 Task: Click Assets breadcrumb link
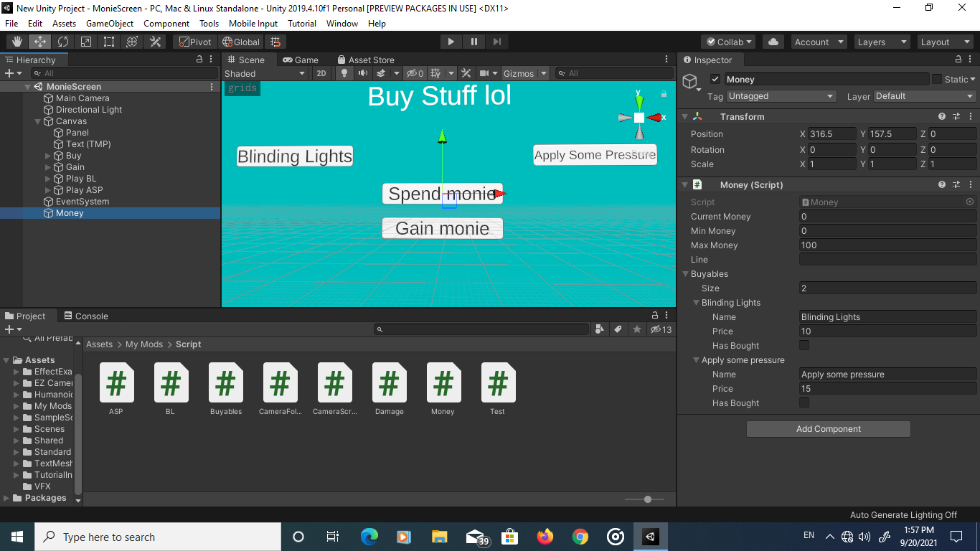99,344
